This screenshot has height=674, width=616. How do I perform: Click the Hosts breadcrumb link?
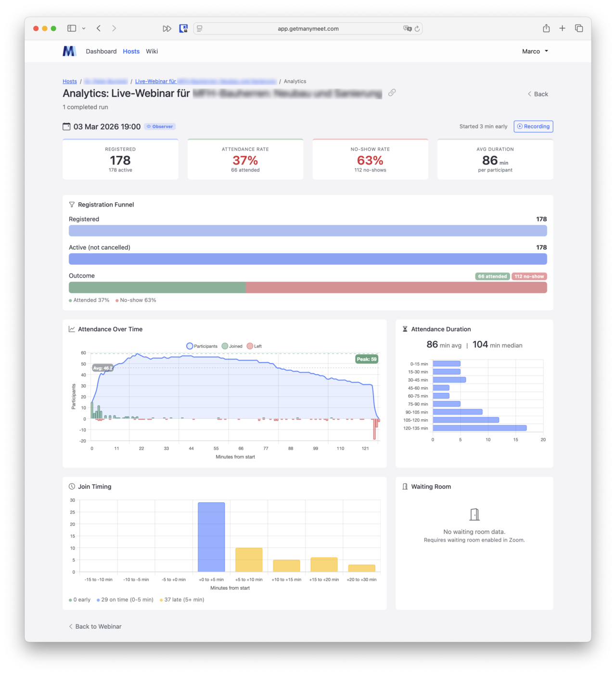(x=70, y=81)
